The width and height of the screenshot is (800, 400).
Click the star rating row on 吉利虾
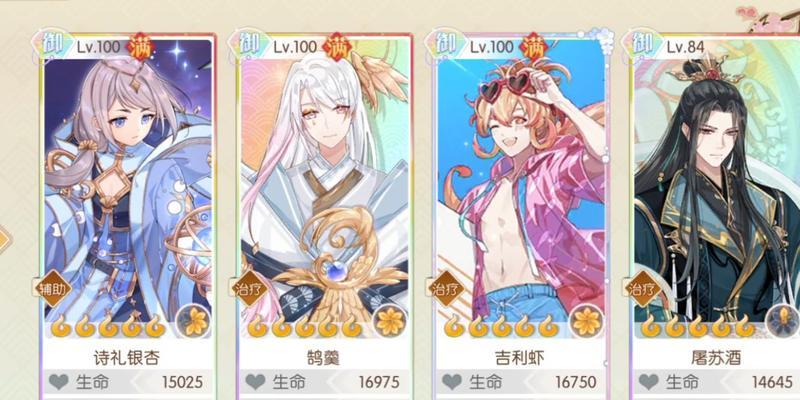[x=502, y=326]
